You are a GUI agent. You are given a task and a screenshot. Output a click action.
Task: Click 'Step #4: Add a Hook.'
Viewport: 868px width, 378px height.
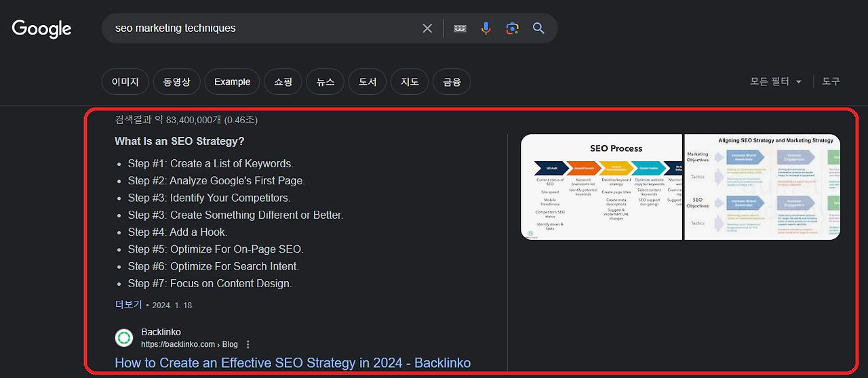pos(178,232)
